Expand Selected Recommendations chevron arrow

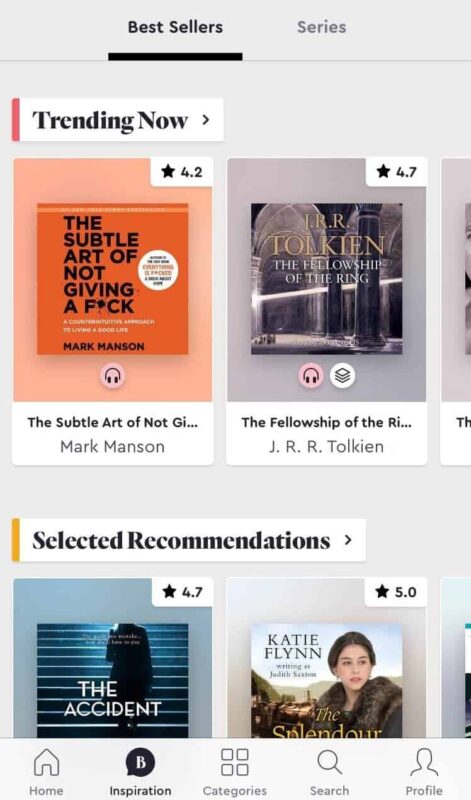point(348,540)
